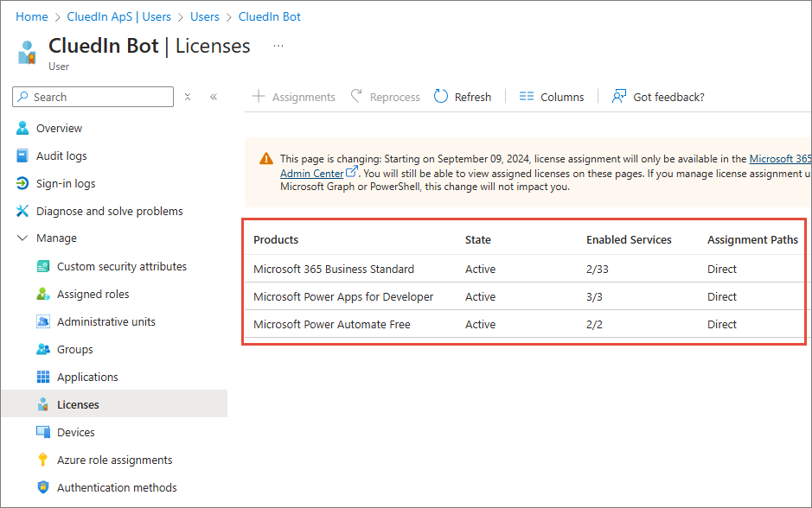Click the Columns list icon
This screenshot has height=508, width=812.
[x=527, y=96]
